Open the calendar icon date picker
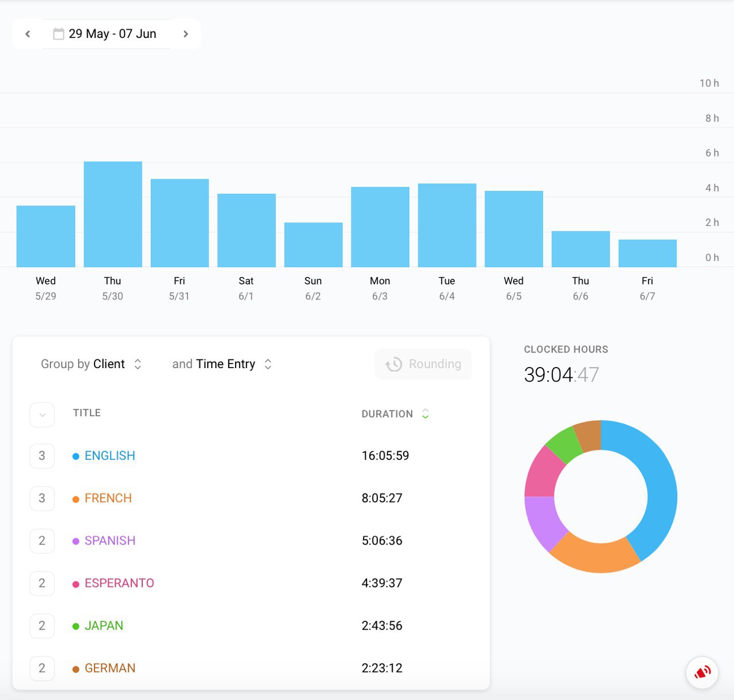The height and width of the screenshot is (700, 734). click(58, 34)
